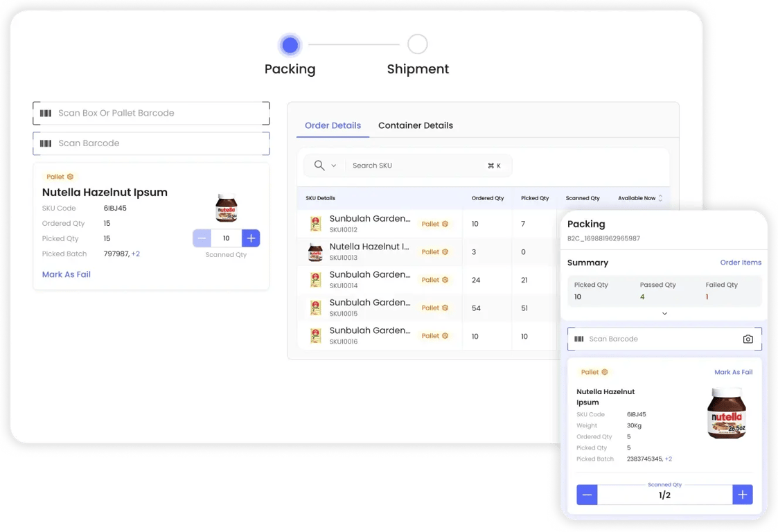The width and height of the screenshot is (778, 532).
Task: Click product thumbnail for SKU10015
Action: [x=316, y=308]
